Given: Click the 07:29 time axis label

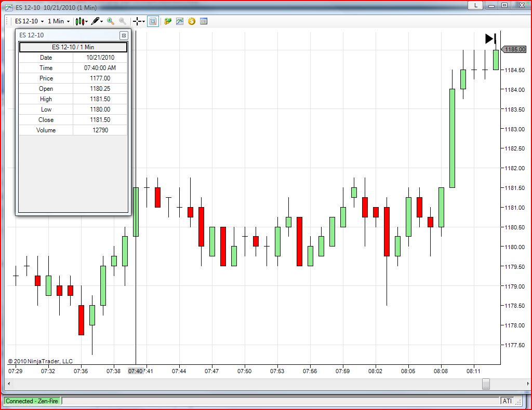Looking at the screenshot, I should pyautogui.click(x=15, y=371).
